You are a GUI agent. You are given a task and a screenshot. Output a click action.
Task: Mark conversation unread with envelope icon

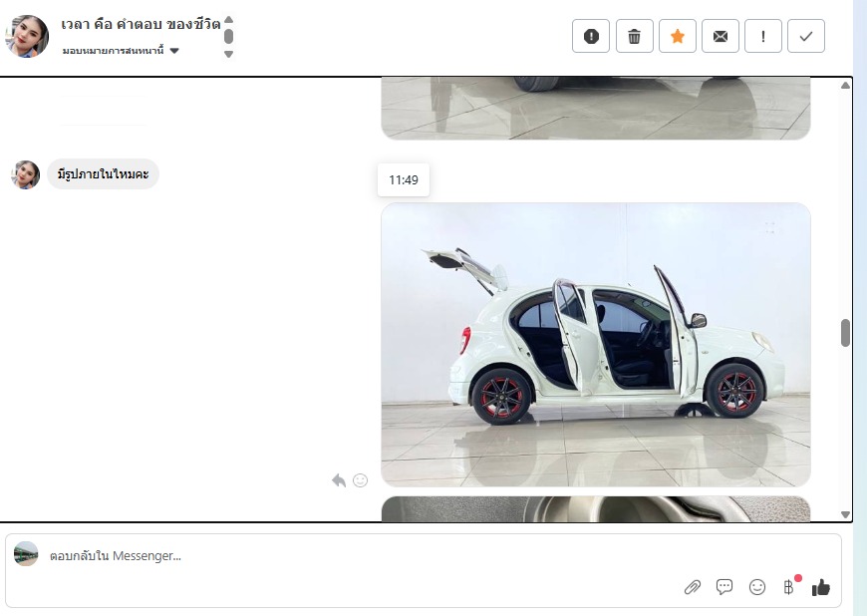point(720,36)
